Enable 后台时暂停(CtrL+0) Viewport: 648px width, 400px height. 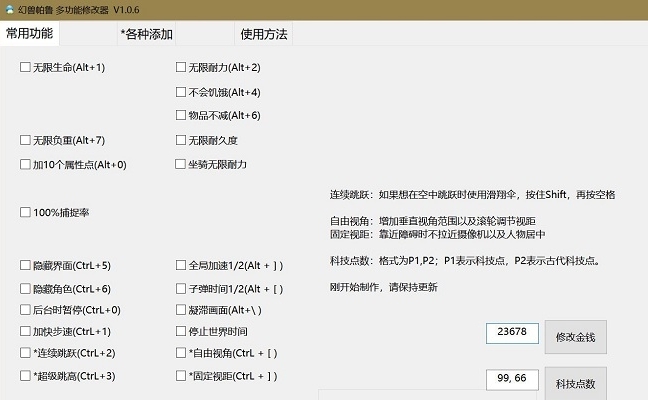[25, 310]
